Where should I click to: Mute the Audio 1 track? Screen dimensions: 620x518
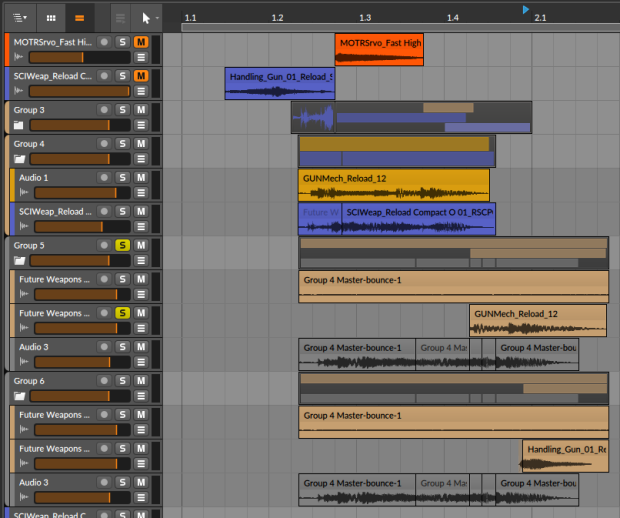141,178
